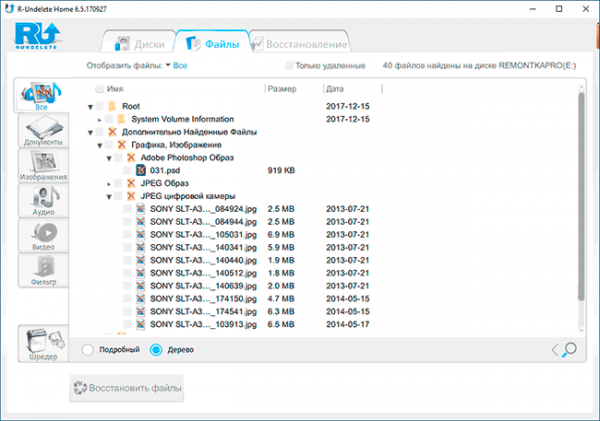The height and width of the screenshot is (421, 600).
Task: Click the left arrow beside search
Action: pos(555,350)
